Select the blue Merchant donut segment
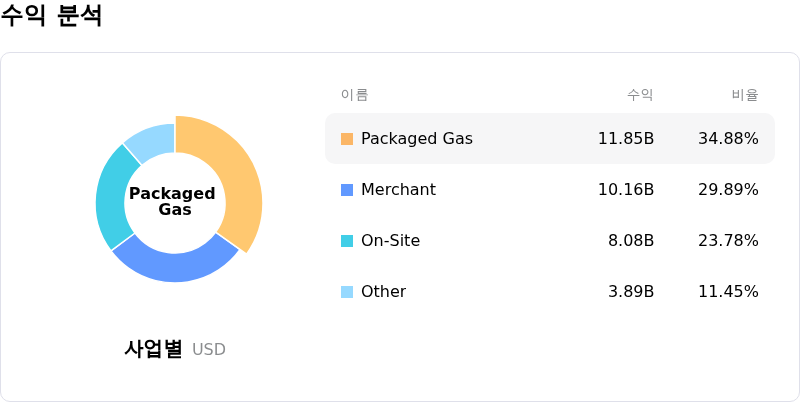Viewport: 800px width, 402px height. pyautogui.click(x=176, y=264)
